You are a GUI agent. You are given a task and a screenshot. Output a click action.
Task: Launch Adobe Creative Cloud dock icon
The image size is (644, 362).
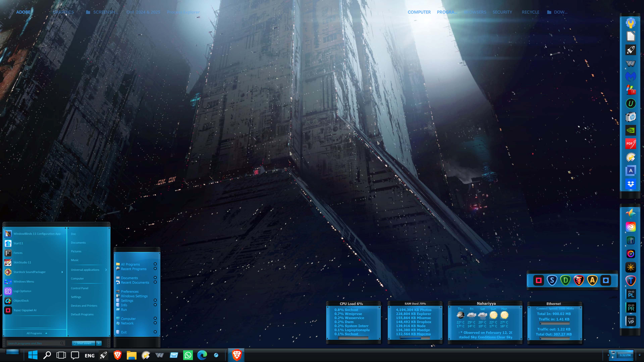pyautogui.click(x=631, y=227)
